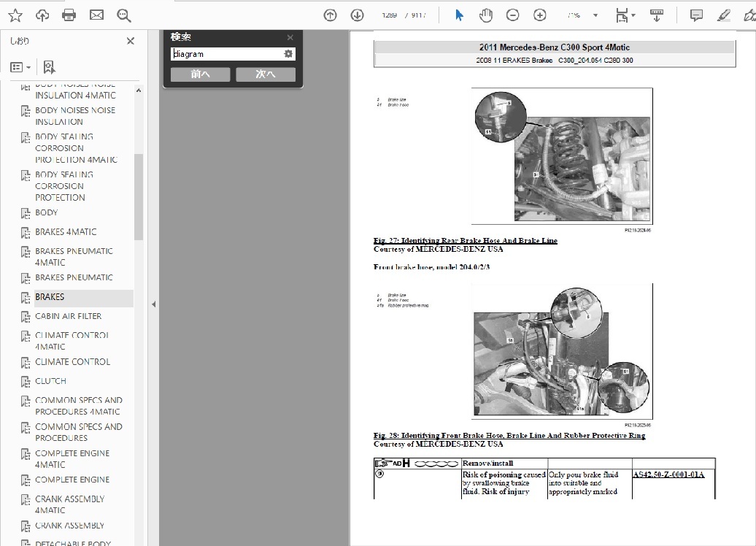Open search settings gear icon

pyautogui.click(x=288, y=54)
